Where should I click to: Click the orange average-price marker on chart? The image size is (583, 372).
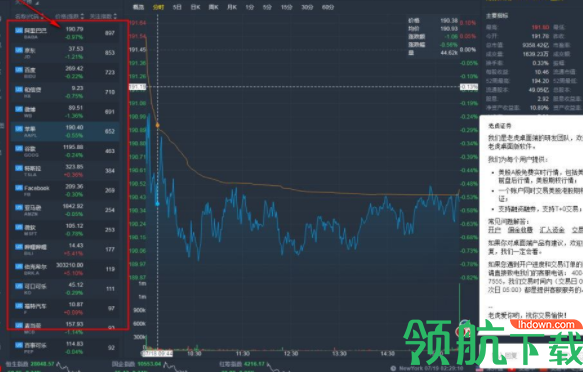click(158, 125)
